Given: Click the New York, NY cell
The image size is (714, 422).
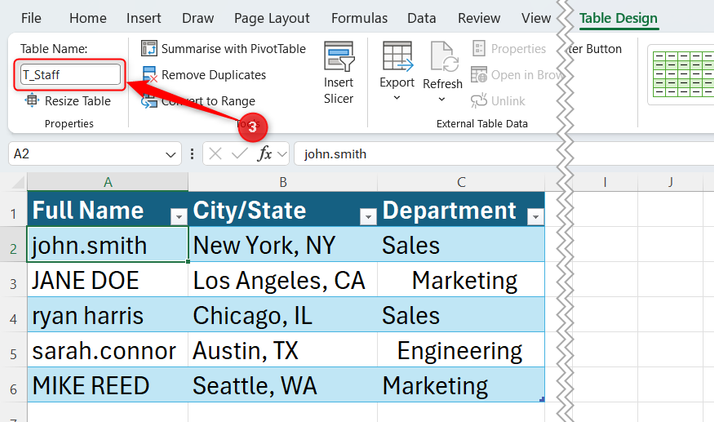Looking at the screenshot, I should coord(283,245).
